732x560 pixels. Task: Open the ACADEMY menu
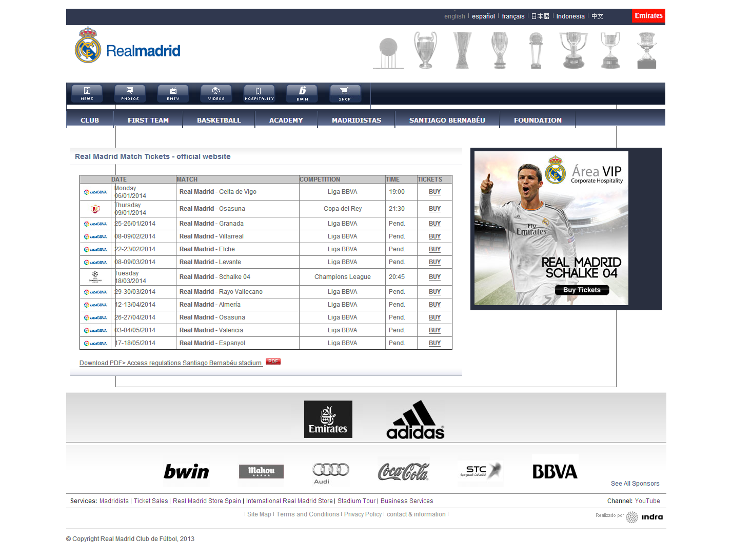[286, 120]
